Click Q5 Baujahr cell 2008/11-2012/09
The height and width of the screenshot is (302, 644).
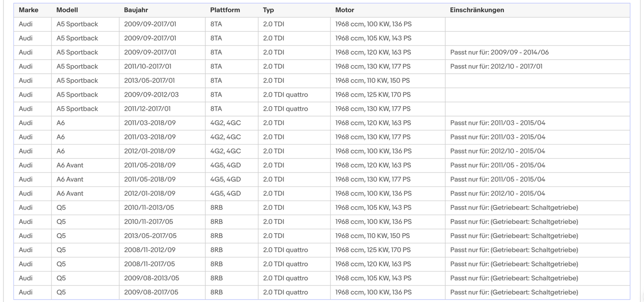pyautogui.click(x=150, y=250)
